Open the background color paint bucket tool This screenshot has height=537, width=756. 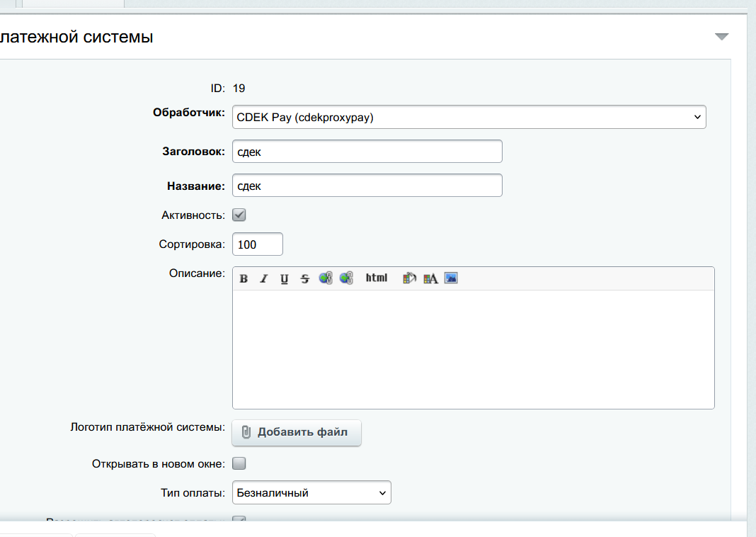(409, 278)
